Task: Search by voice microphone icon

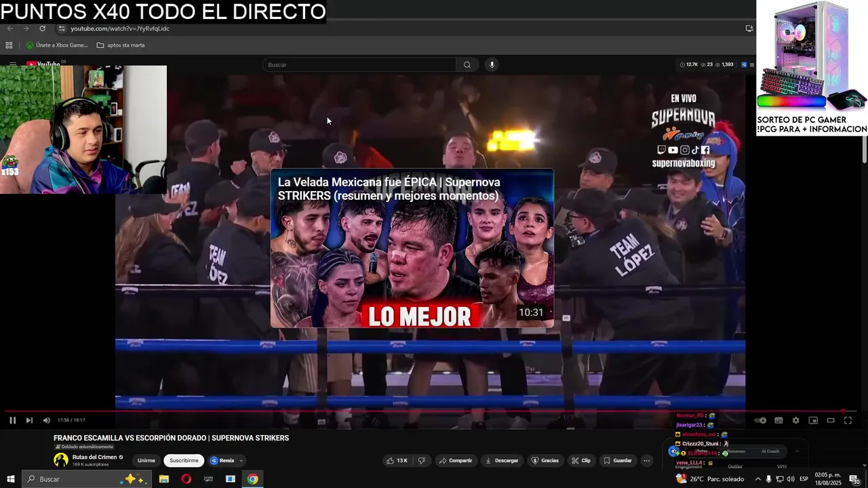Action: tap(492, 64)
